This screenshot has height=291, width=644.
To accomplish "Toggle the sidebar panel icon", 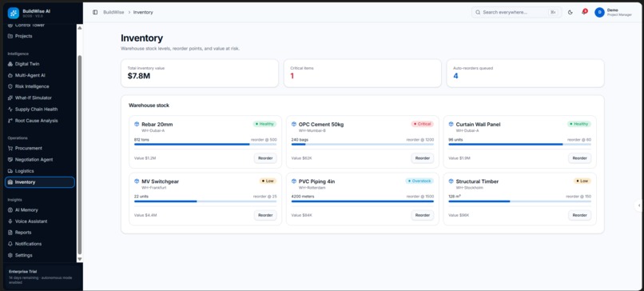I will coord(95,12).
